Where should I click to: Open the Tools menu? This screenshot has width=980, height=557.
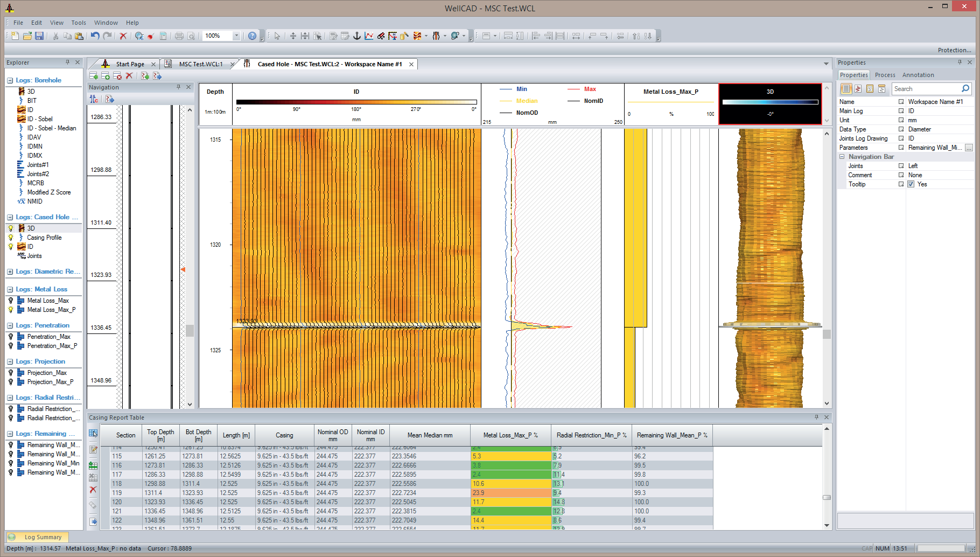(79, 23)
